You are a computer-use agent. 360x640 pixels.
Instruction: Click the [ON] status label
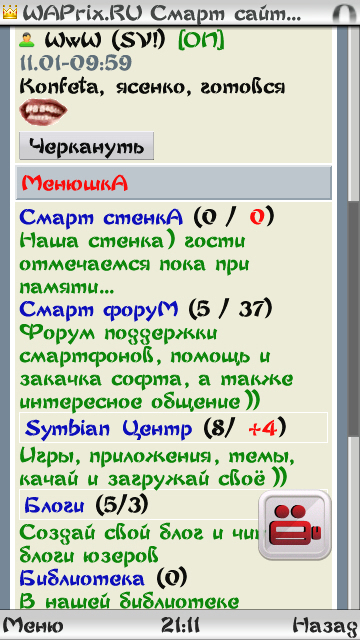(x=201, y=40)
